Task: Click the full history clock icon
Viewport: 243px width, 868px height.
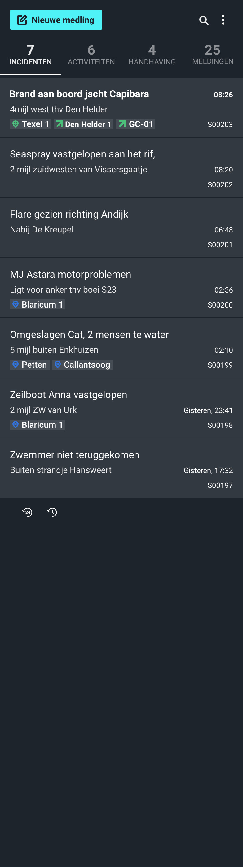Action: pyautogui.click(x=52, y=512)
